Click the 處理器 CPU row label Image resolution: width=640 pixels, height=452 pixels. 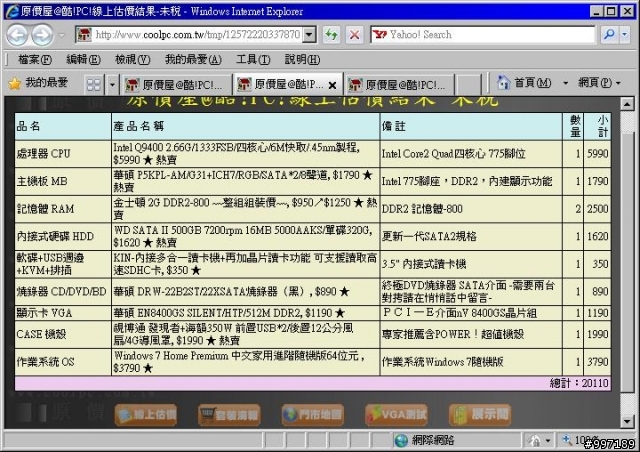click(x=43, y=154)
